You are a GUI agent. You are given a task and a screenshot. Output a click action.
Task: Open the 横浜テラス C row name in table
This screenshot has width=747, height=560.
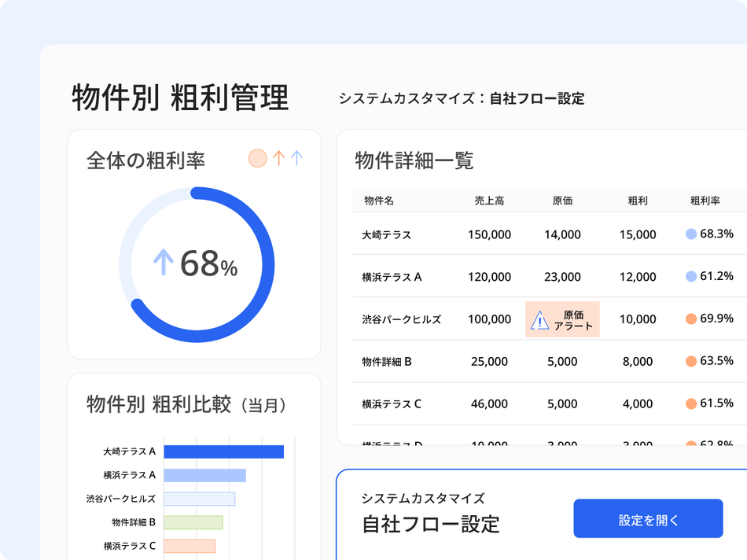click(x=392, y=404)
